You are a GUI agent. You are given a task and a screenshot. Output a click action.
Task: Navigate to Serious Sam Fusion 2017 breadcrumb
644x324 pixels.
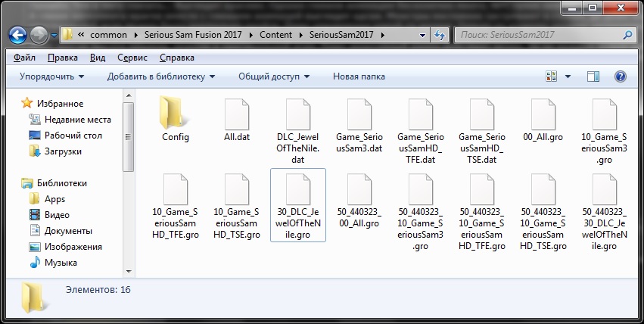(x=193, y=35)
